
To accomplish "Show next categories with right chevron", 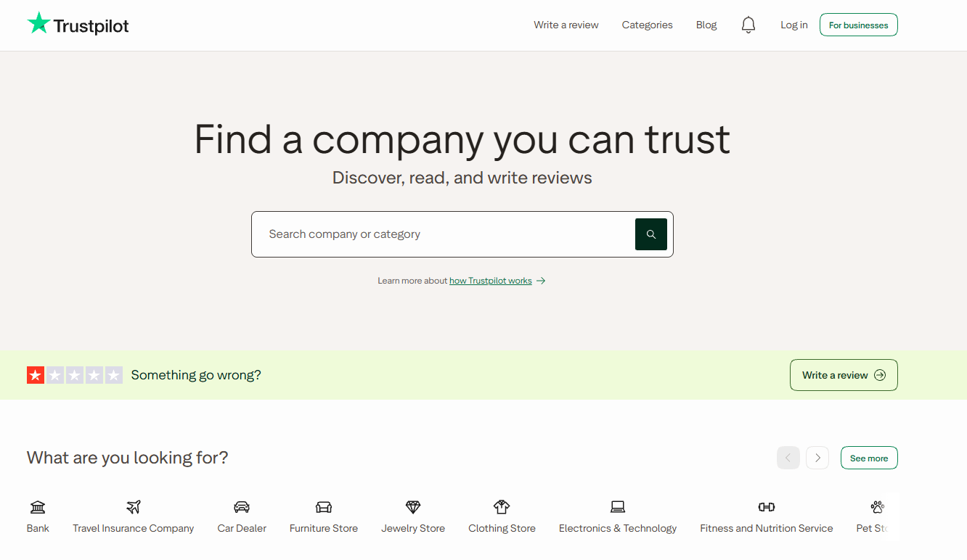I will point(817,458).
